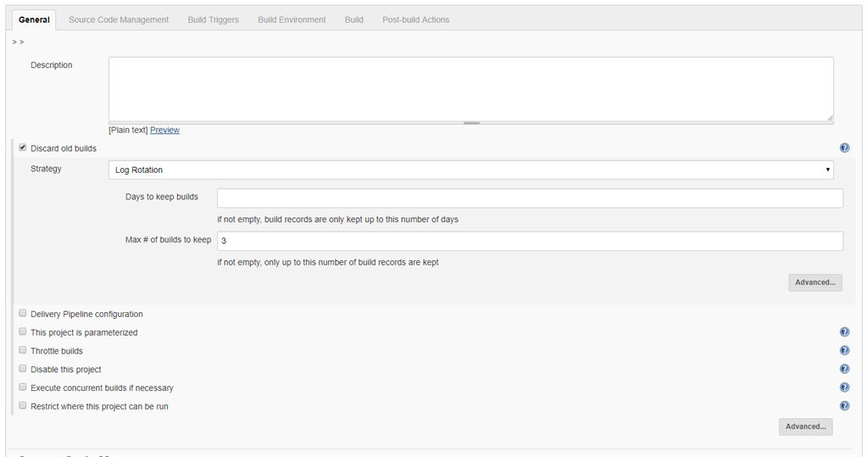Click the Preview link below description
The height and width of the screenshot is (457, 868).
coord(164,131)
